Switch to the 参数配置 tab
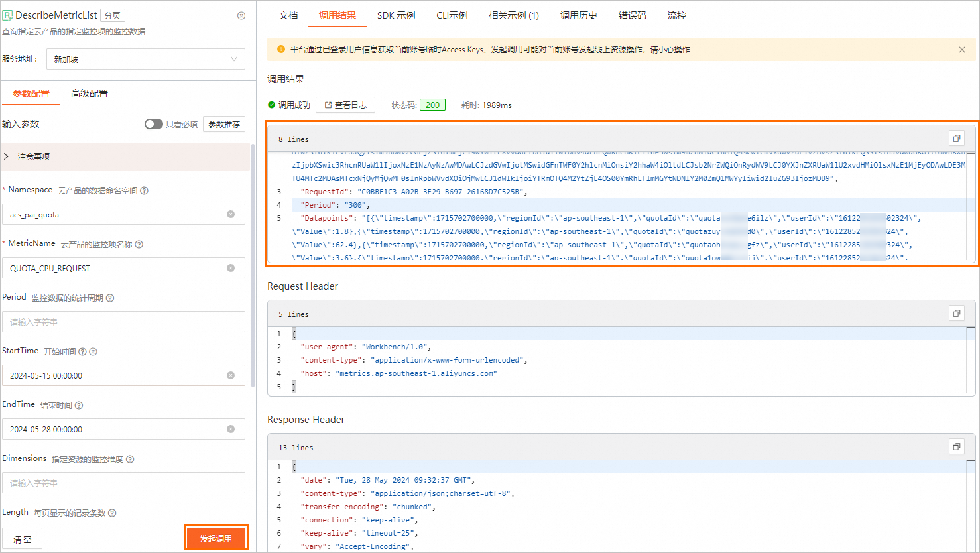Viewport: 980px width, 553px height. [x=31, y=93]
